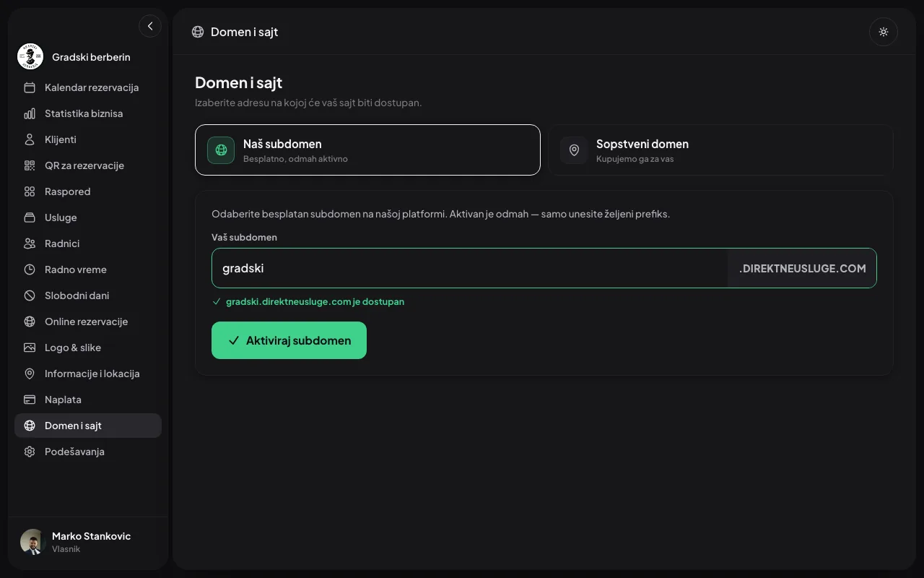Collapse the sidebar with the chevron button
This screenshot has width=924, height=578.
click(x=150, y=26)
